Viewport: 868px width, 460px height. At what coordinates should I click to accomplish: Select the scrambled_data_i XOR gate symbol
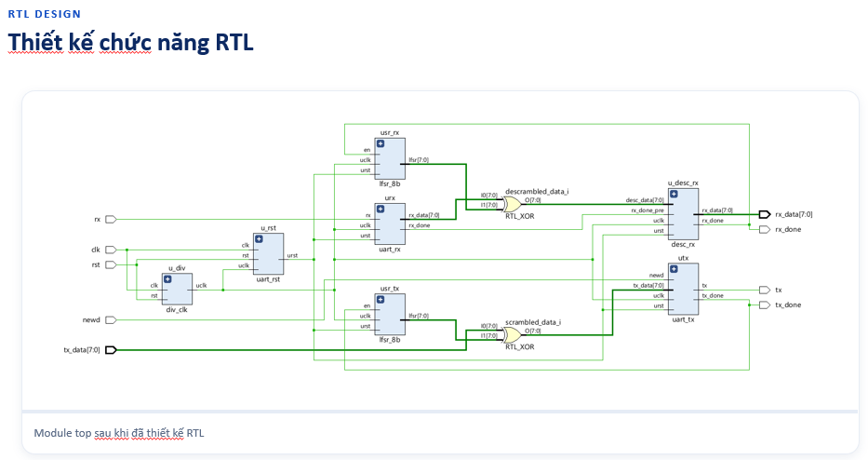coord(510,334)
